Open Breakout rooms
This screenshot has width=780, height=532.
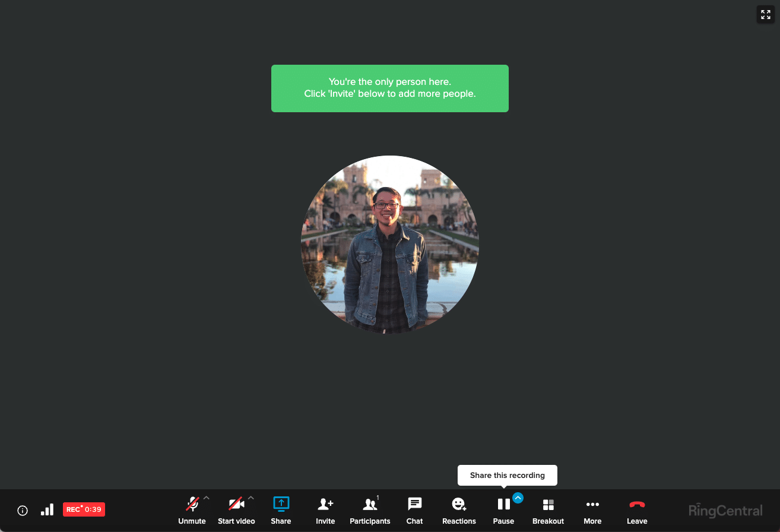click(x=548, y=509)
